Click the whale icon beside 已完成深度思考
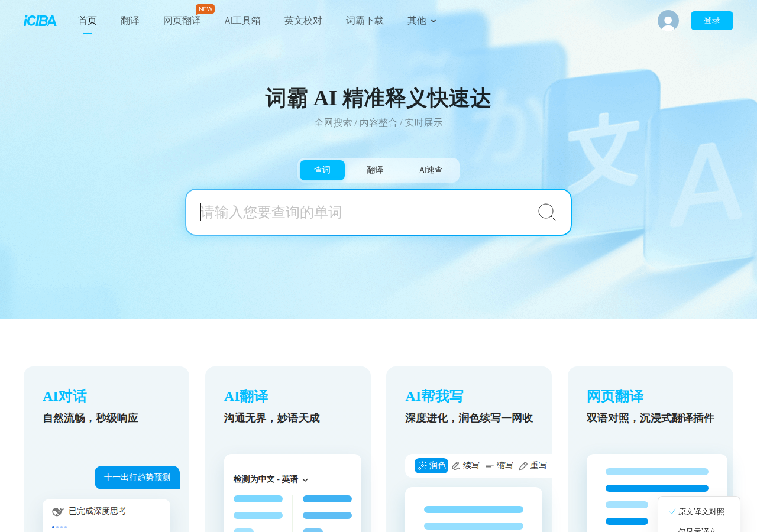This screenshot has height=532, width=757. (x=58, y=511)
